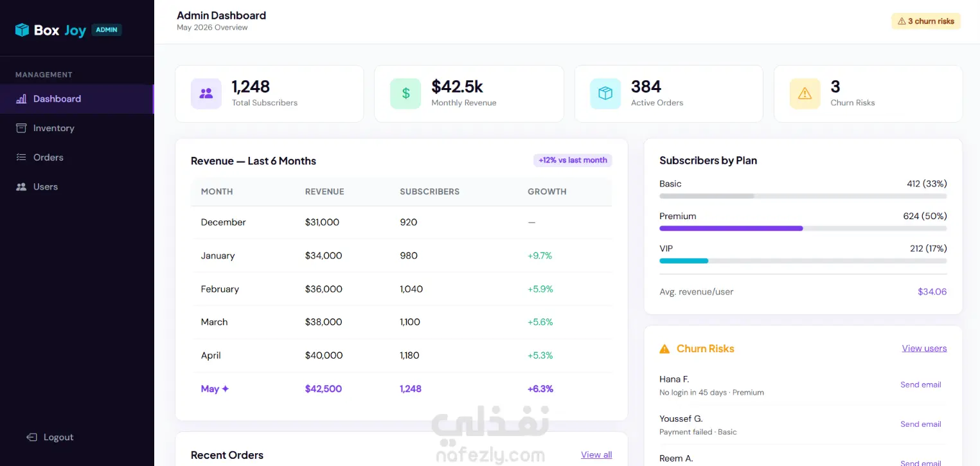Click the Dashboard bar-chart icon in sidebar

21,99
